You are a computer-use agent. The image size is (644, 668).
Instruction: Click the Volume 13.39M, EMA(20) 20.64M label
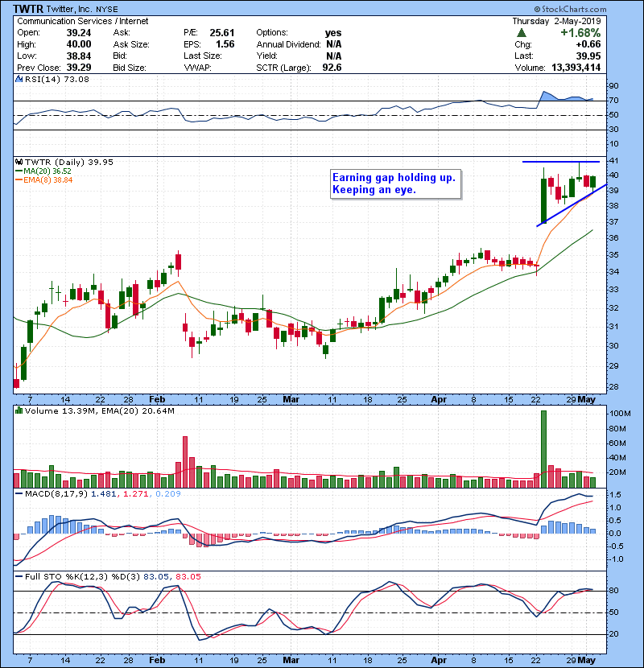pyautogui.click(x=99, y=411)
